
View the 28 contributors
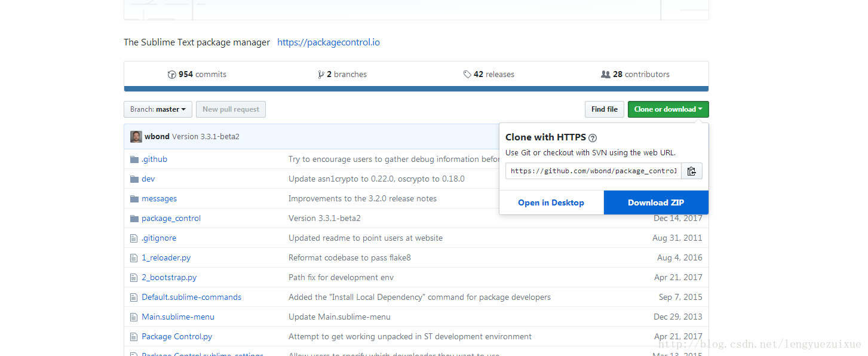point(635,75)
